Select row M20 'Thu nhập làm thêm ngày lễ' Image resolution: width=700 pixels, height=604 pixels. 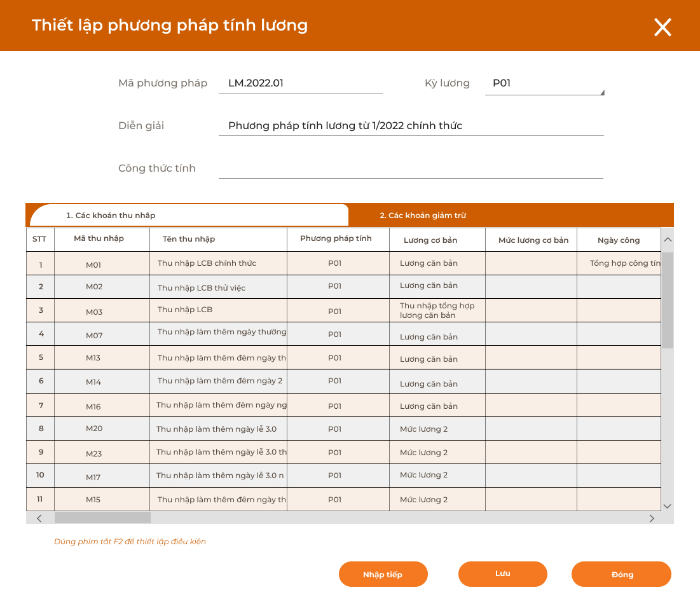tap(219, 429)
